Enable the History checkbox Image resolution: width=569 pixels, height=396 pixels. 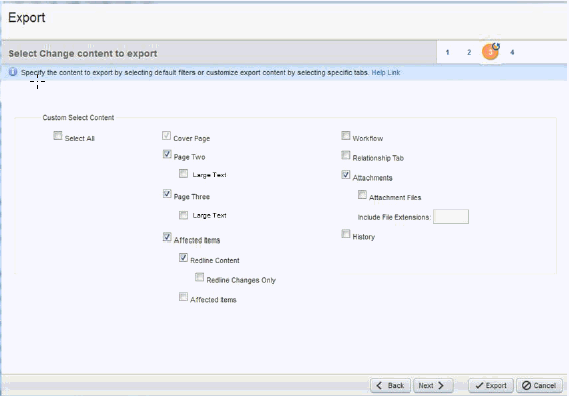[x=345, y=233]
